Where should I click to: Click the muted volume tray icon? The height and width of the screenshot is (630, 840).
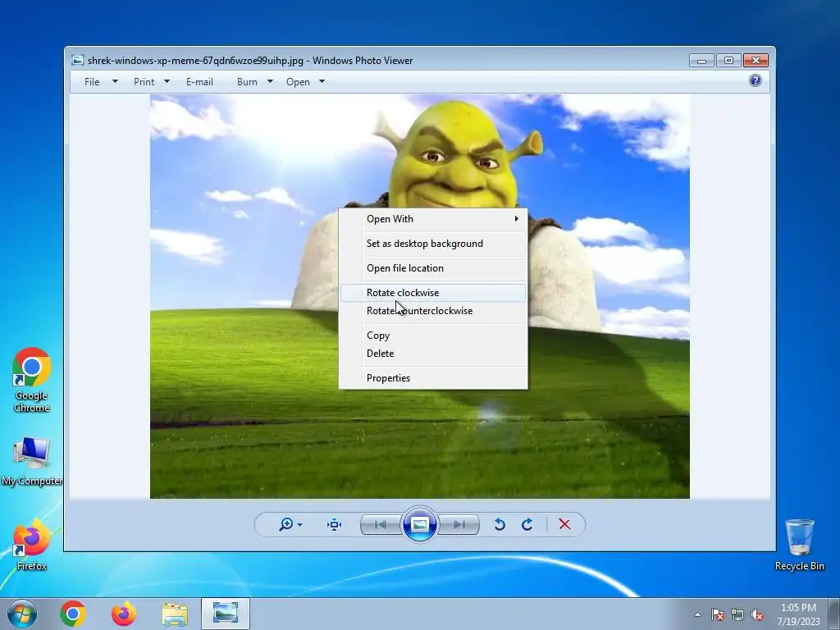pyautogui.click(x=757, y=614)
